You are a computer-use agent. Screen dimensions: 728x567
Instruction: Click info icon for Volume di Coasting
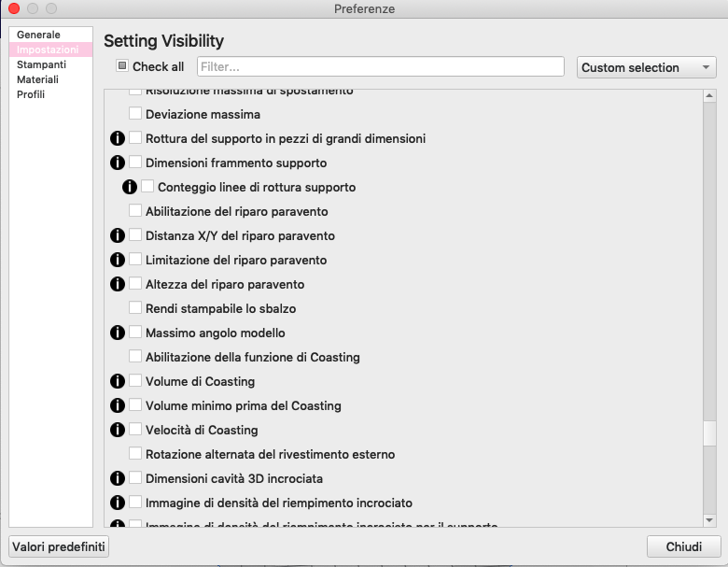(x=118, y=381)
